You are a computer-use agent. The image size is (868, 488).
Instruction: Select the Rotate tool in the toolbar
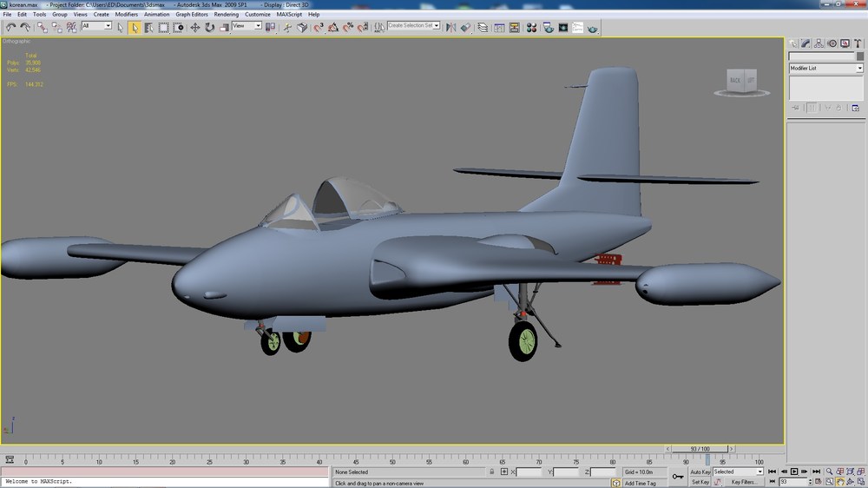209,27
